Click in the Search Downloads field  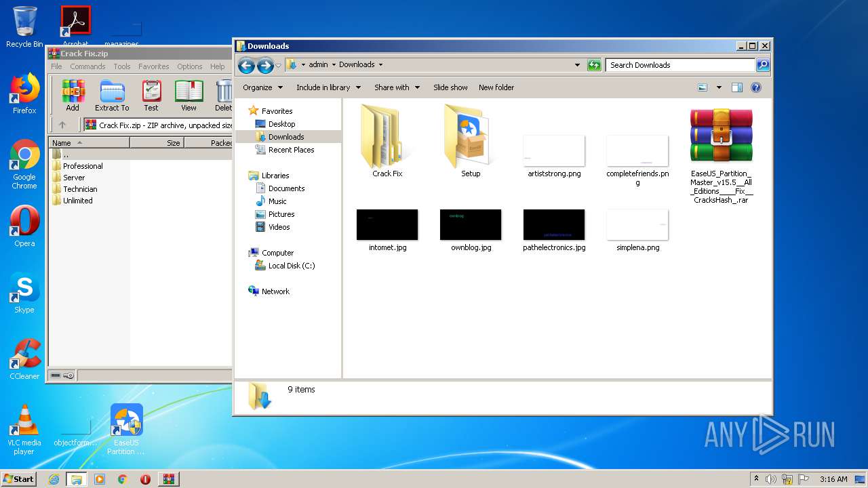(680, 65)
